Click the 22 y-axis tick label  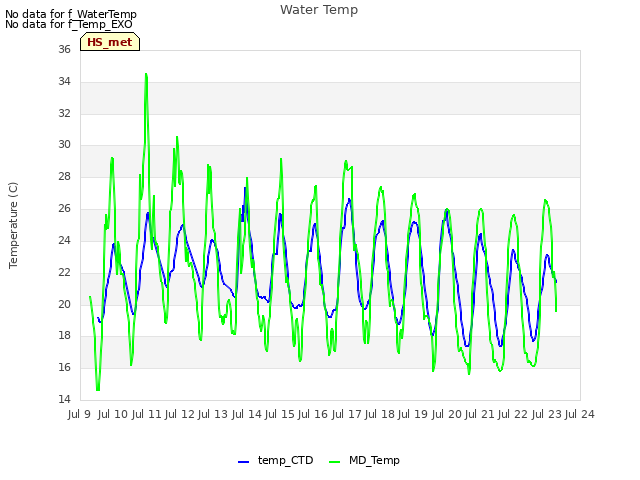64,272
